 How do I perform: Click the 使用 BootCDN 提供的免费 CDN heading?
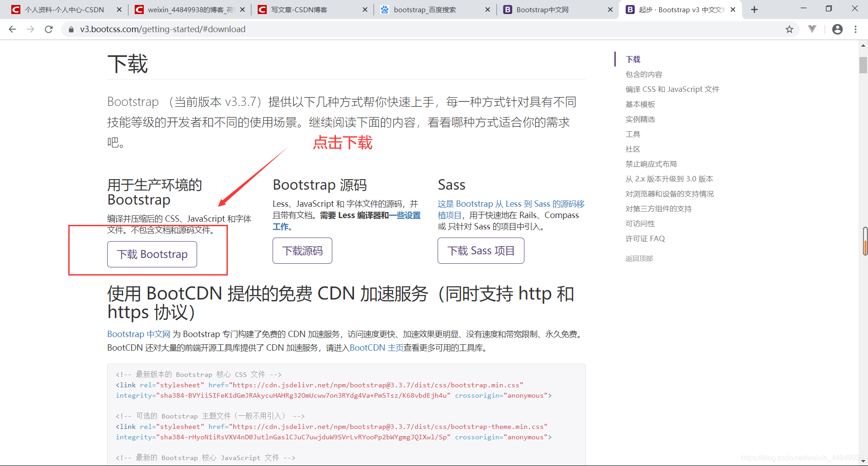click(x=341, y=303)
